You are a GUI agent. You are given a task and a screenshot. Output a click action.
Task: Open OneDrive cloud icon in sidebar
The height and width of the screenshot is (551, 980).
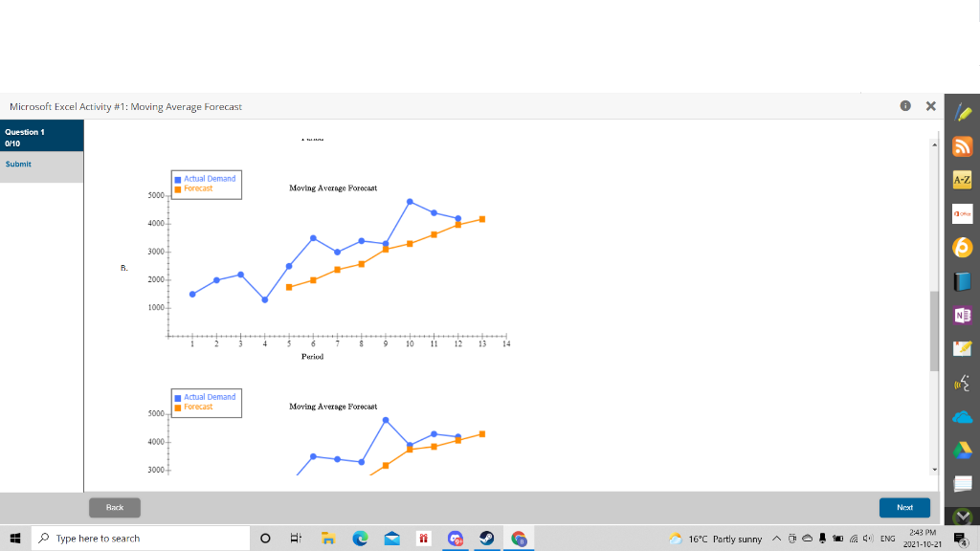(x=962, y=414)
